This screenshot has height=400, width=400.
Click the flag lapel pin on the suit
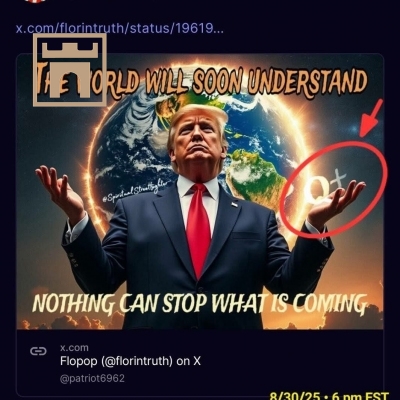235,204
